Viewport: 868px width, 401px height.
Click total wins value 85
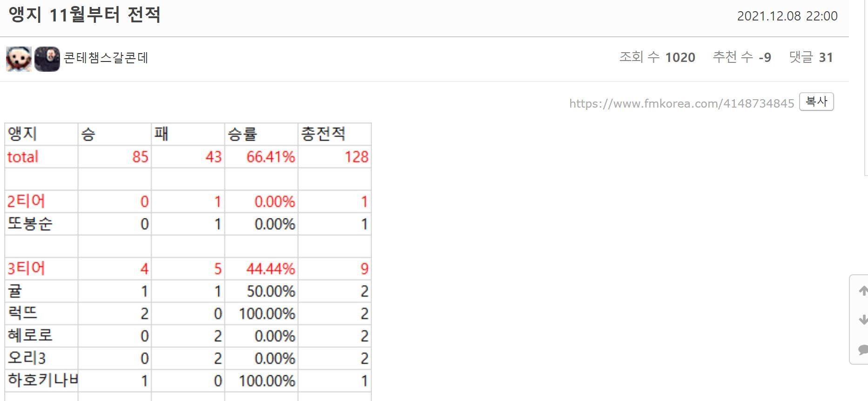pyautogui.click(x=114, y=157)
